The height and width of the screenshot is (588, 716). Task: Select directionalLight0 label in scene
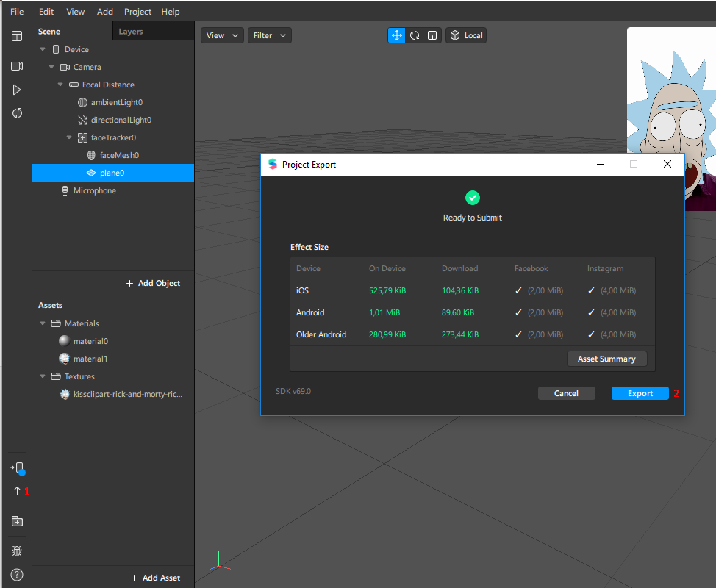(x=121, y=120)
